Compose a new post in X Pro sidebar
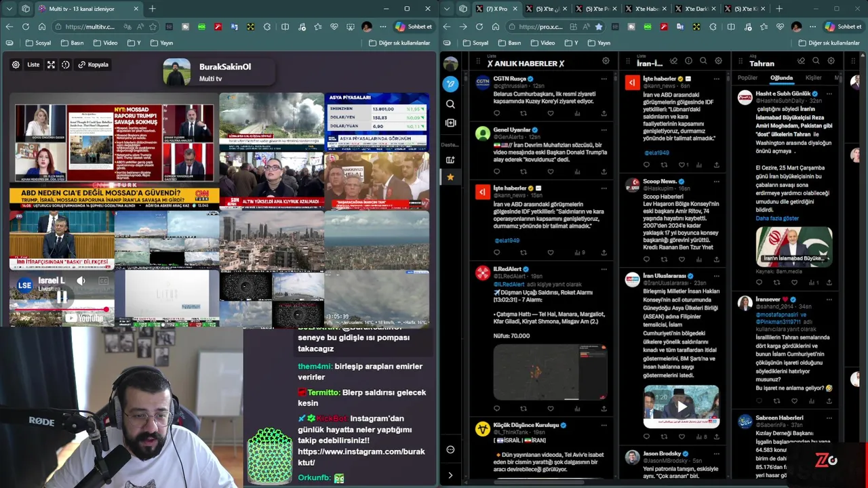Viewport: 868px width, 488px height. coord(450,84)
